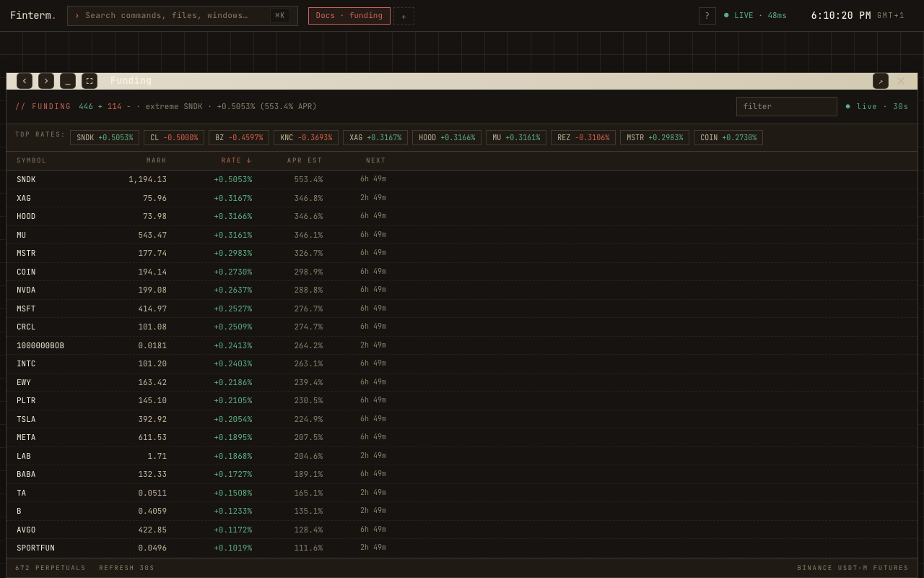924x578 pixels.
Task: Open the SNDK row
Action: pyautogui.click(x=462, y=180)
